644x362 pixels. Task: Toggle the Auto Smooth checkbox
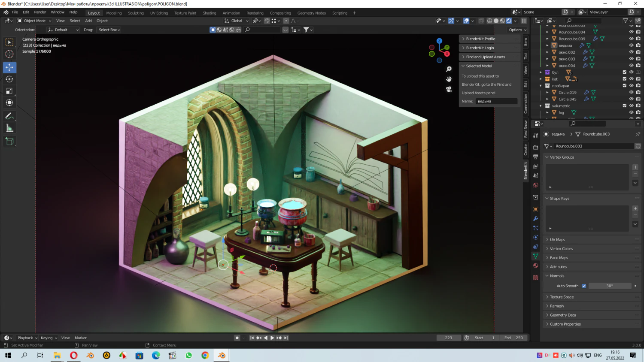[584, 286]
